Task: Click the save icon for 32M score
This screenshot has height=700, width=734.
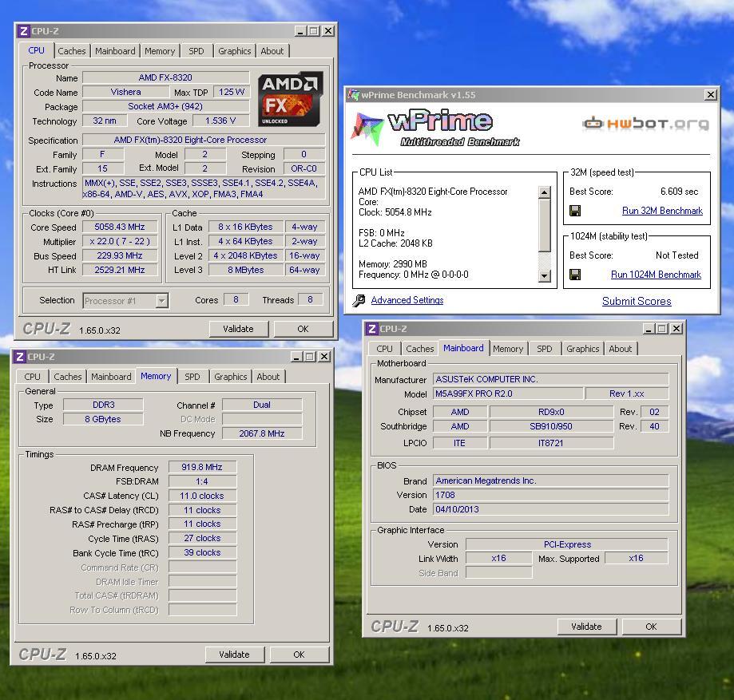Action: click(x=575, y=211)
